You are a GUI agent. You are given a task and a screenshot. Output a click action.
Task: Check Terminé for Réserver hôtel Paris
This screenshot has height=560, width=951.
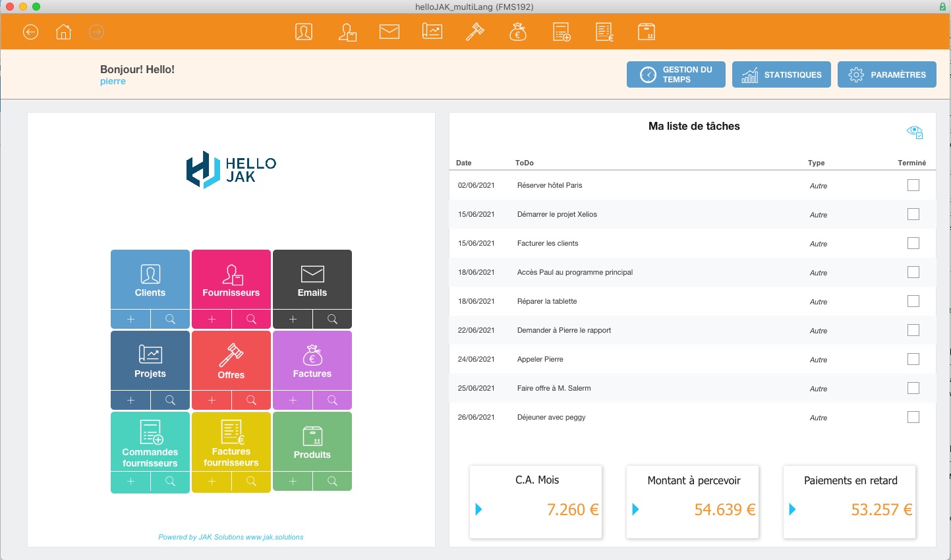(x=913, y=185)
